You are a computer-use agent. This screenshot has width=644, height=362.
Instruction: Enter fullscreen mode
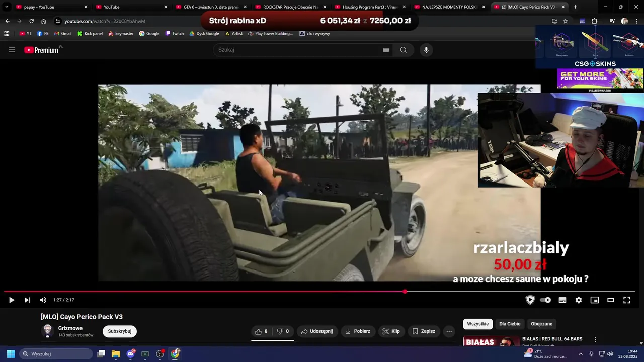(x=627, y=300)
